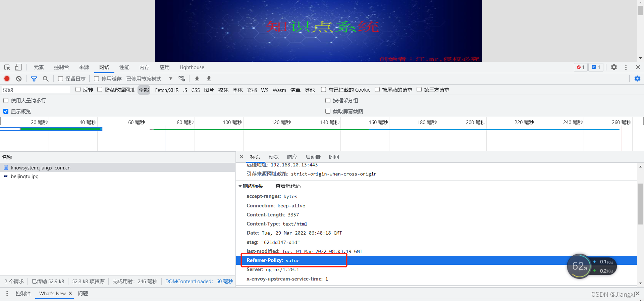Open network conditions wifi icon

point(182,79)
